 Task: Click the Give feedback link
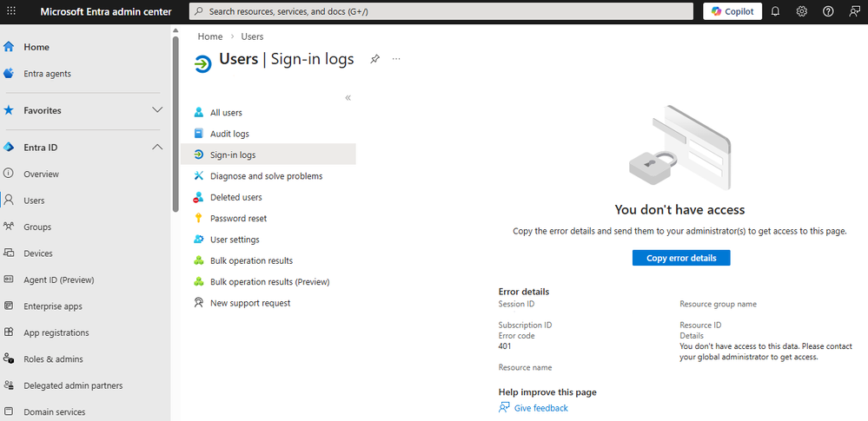540,408
